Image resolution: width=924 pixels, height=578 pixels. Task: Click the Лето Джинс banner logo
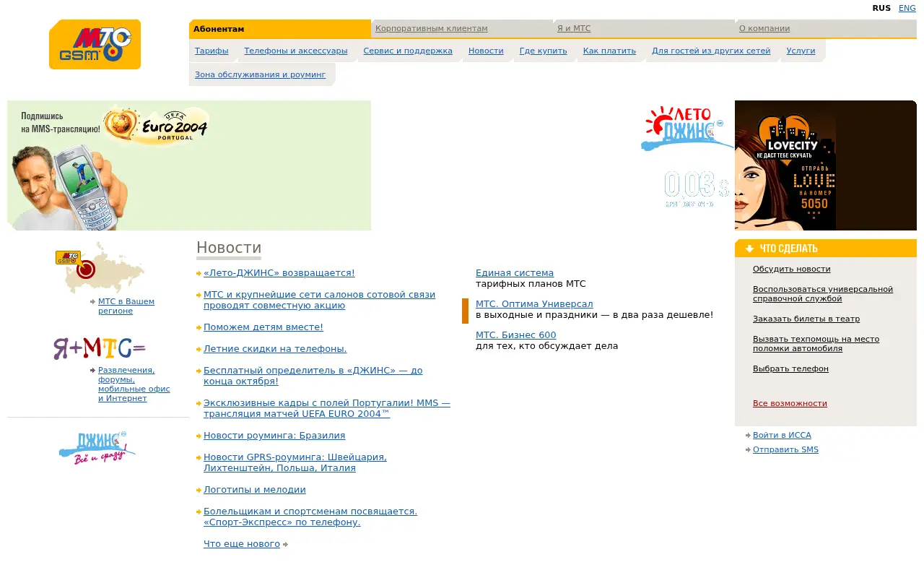(x=687, y=129)
